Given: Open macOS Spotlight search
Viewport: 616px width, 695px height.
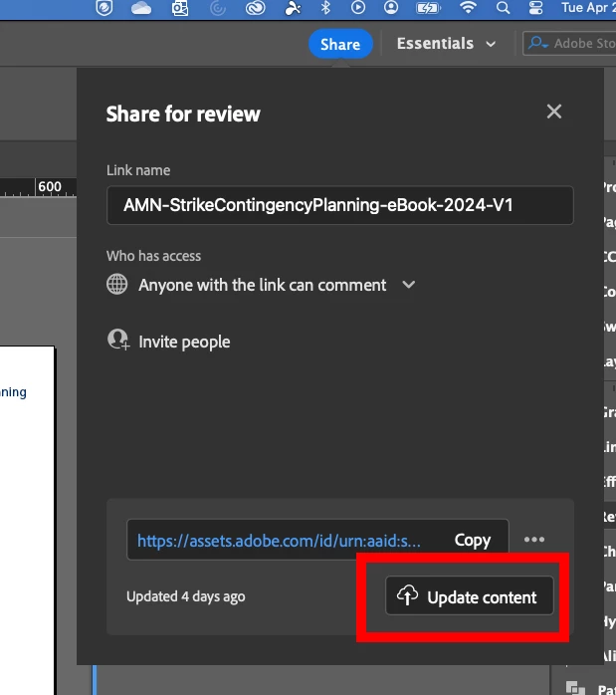Looking at the screenshot, I should pyautogui.click(x=503, y=8).
